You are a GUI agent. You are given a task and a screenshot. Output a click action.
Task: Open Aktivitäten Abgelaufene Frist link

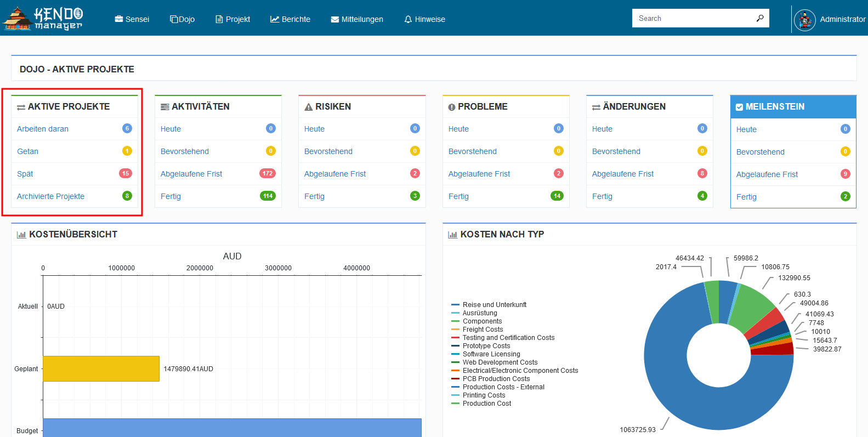click(x=191, y=174)
